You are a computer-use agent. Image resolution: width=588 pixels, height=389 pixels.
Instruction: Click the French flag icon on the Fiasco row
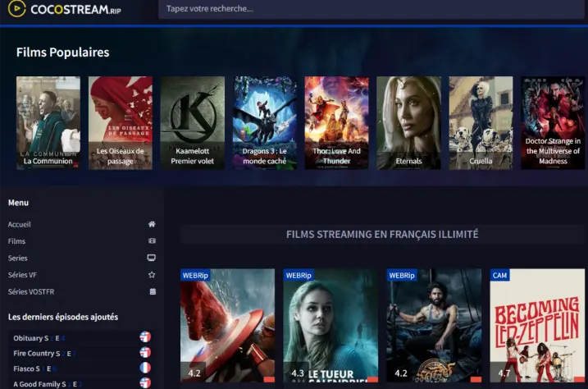click(x=145, y=367)
